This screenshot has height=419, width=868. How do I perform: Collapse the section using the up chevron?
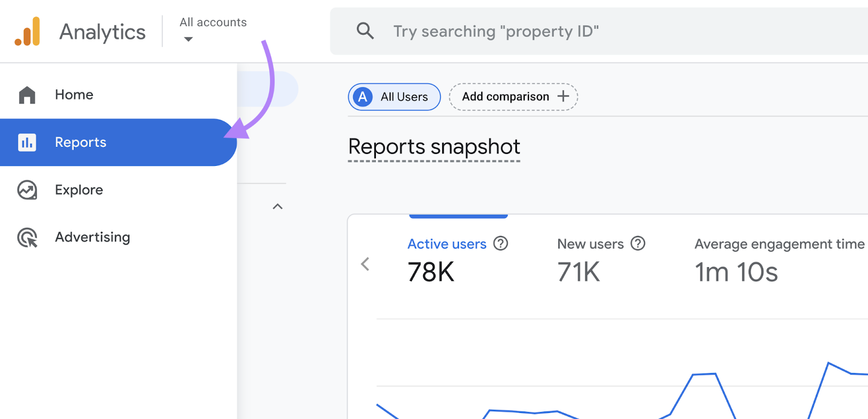[278, 207]
